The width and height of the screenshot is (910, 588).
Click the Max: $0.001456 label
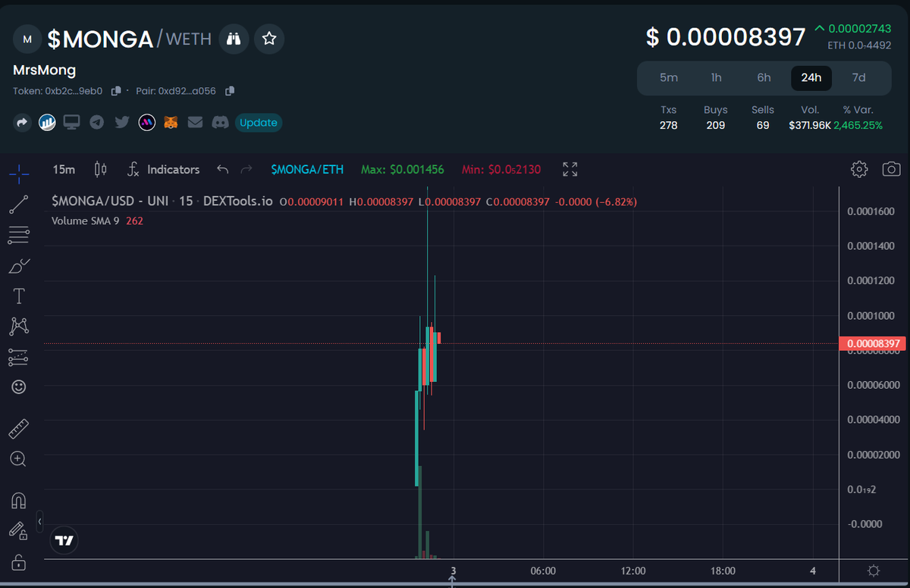[x=403, y=169]
